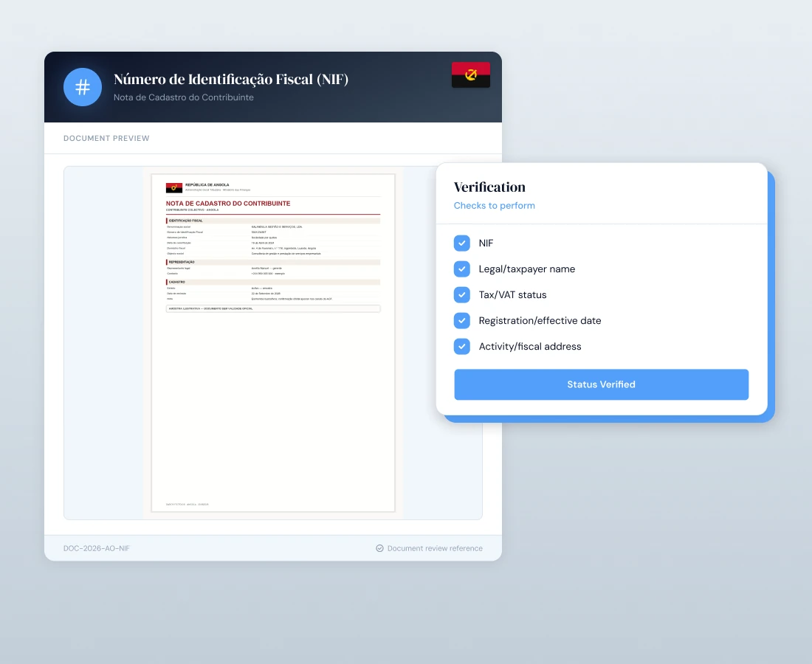Toggle the NIF checkbox
812x664 pixels.
coord(462,243)
